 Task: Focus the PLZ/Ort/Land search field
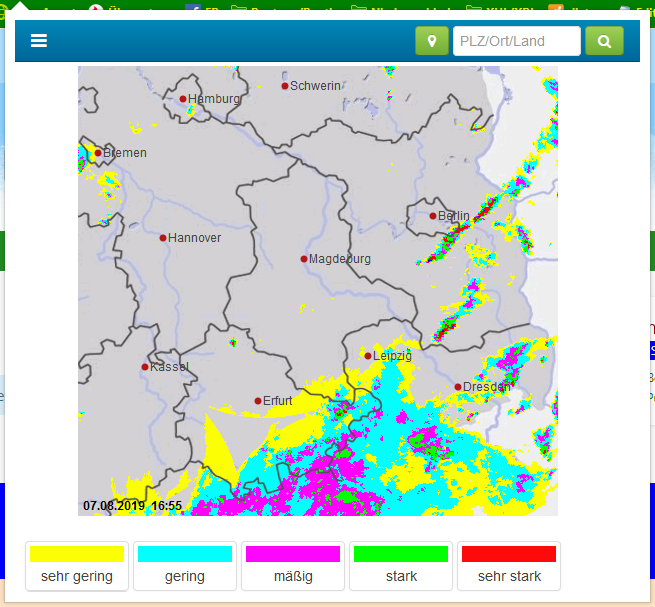516,41
